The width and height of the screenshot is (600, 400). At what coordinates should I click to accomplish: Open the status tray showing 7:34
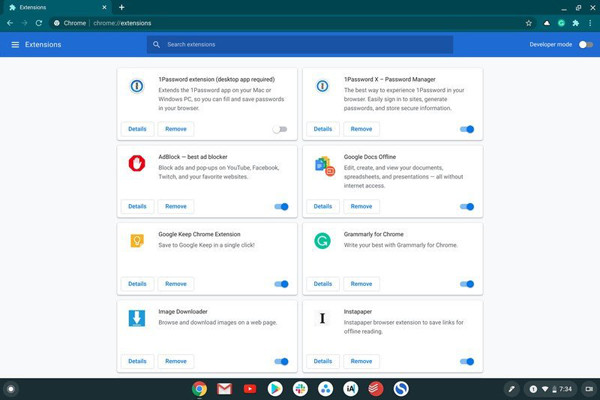coord(550,389)
